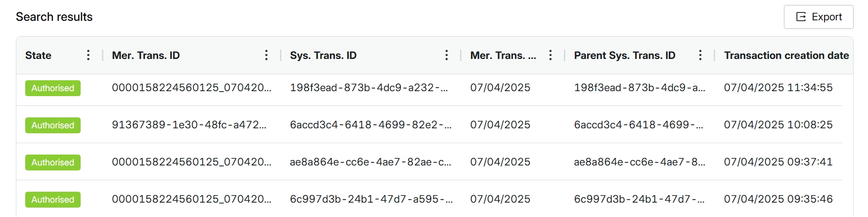This screenshot has height=217, width=868.
Task: Open State column options menu
Action: [88, 55]
